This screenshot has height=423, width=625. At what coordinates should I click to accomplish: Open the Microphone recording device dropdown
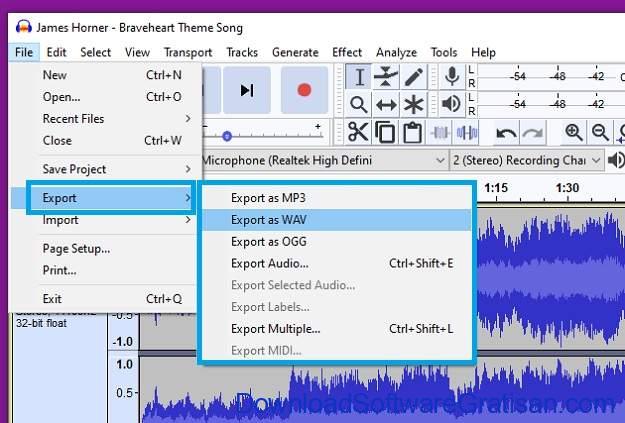(x=324, y=160)
